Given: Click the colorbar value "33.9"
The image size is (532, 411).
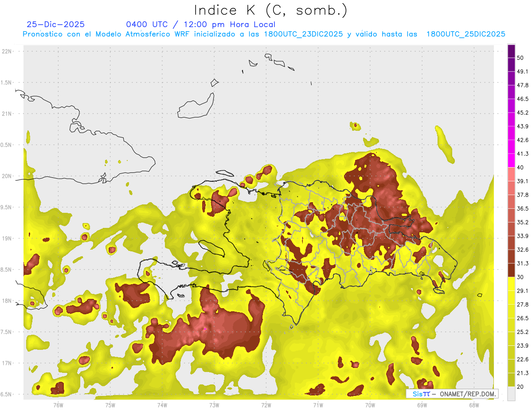Looking at the screenshot, I should pyautogui.click(x=523, y=236).
